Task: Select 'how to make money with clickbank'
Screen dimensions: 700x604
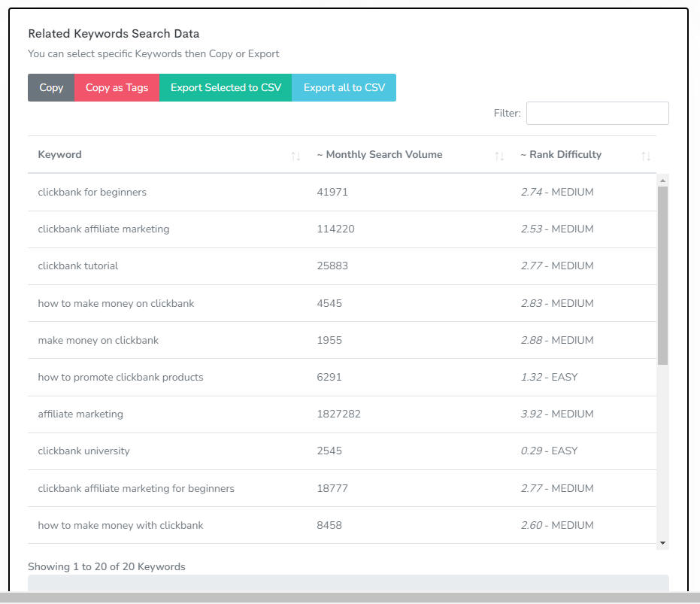Action: [x=120, y=525]
